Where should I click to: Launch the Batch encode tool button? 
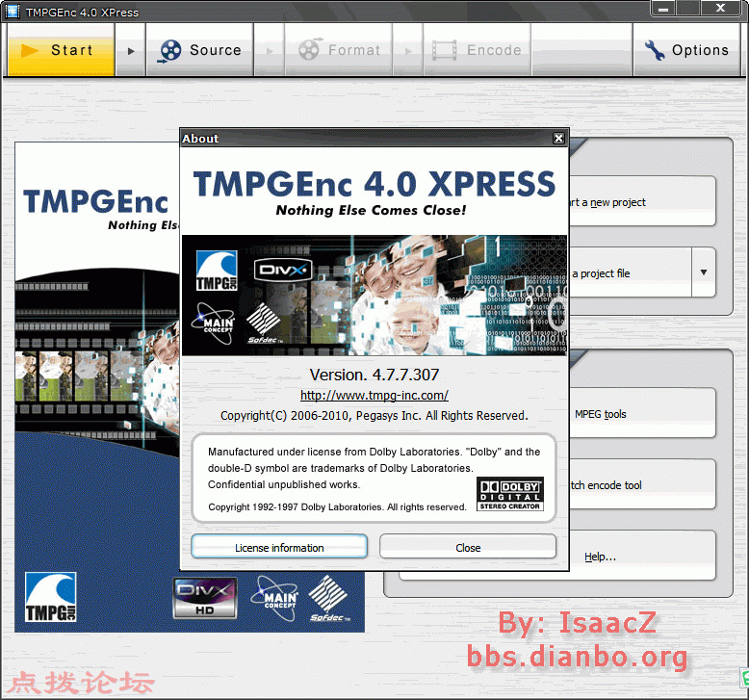point(642,484)
